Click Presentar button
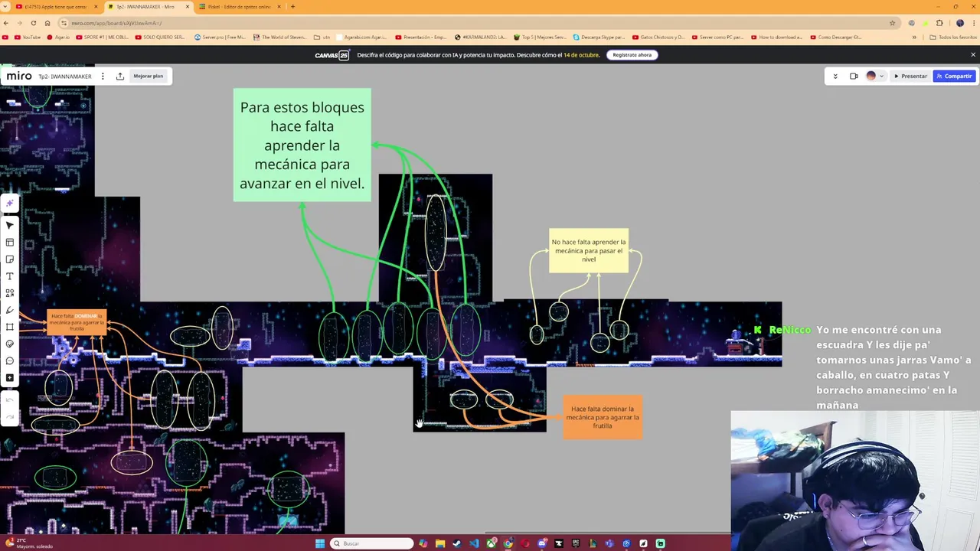This screenshot has height=551, width=980. [x=910, y=76]
